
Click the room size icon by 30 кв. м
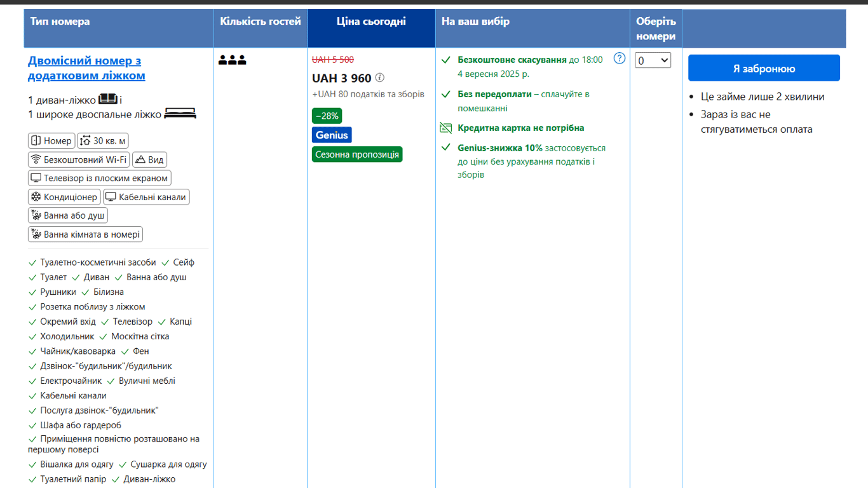85,141
